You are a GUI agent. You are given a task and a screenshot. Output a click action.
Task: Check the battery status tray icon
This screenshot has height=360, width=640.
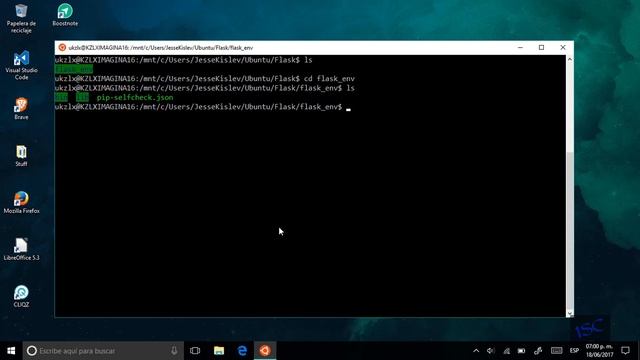click(522, 351)
